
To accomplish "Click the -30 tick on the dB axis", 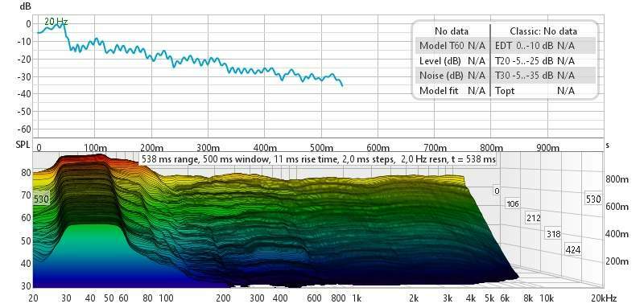I will (24, 76).
